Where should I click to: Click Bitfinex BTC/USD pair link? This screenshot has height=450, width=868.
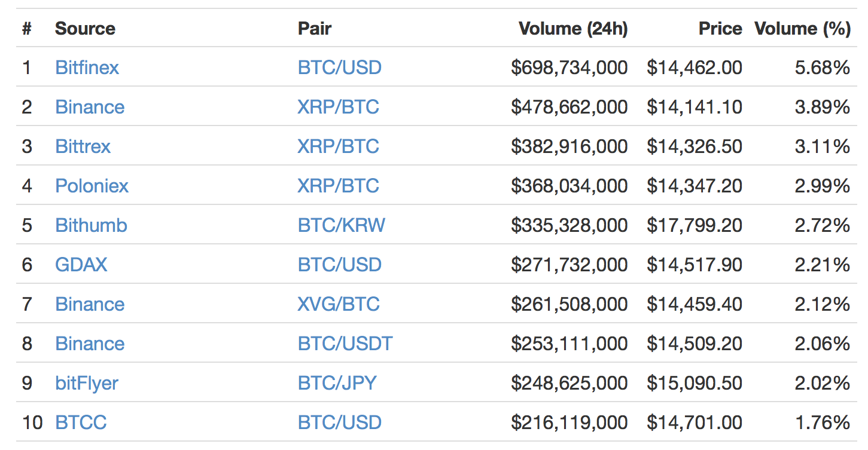339,68
